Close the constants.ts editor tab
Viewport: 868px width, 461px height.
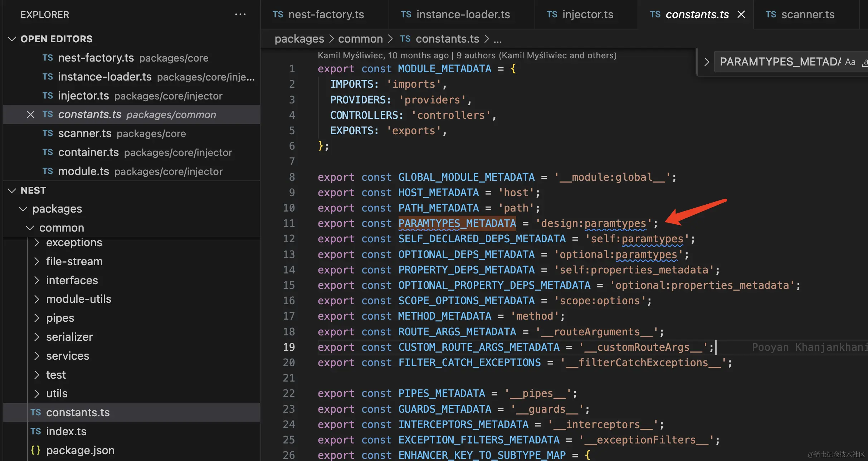coord(741,14)
